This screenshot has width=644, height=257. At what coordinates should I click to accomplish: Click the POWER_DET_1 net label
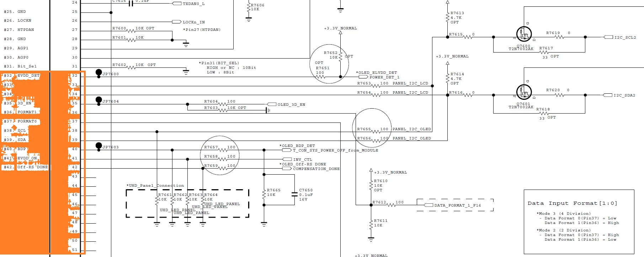[384, 77]
